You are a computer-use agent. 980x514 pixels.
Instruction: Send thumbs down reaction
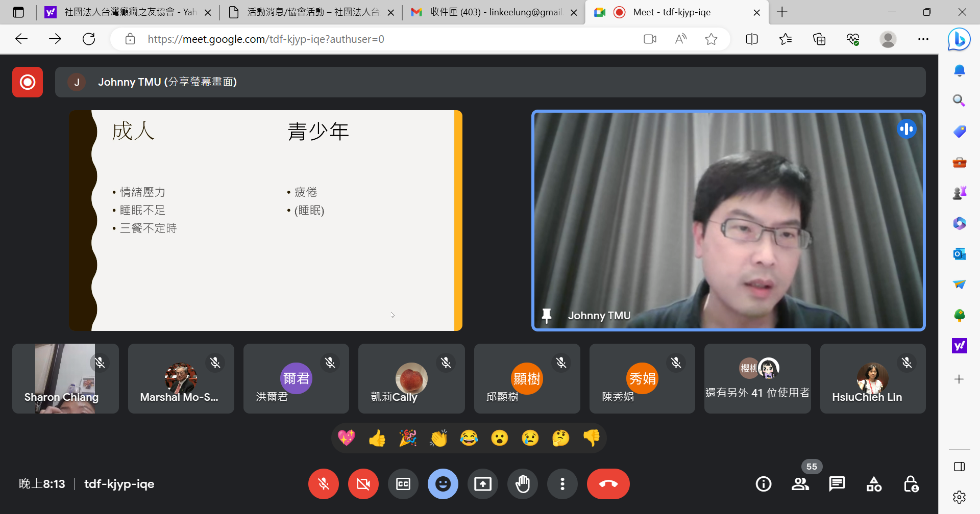pos(592,438)
